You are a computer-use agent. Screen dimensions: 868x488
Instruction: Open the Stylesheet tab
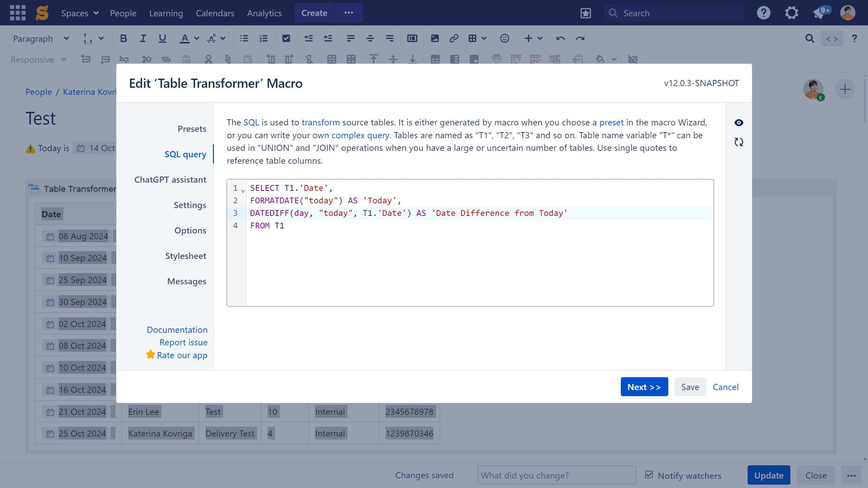click(185, 256)
